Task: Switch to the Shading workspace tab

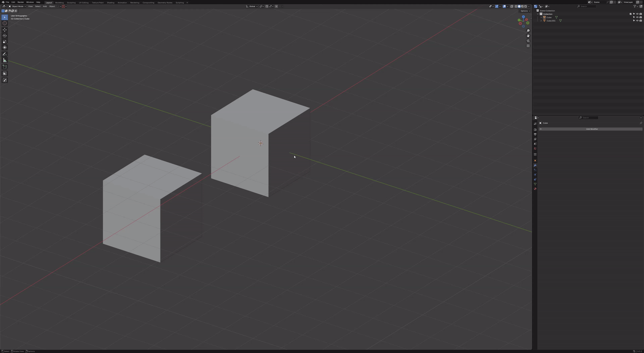Action: (x=110, y=3)
